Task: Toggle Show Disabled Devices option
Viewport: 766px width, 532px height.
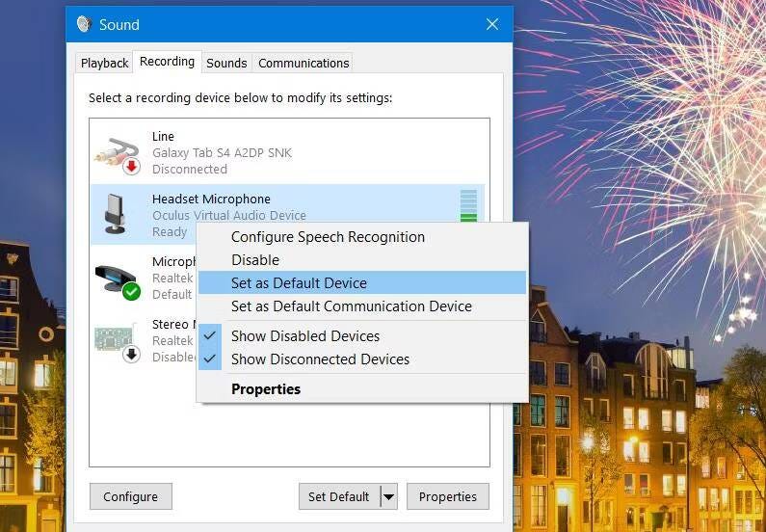Action: coord(362,336)
